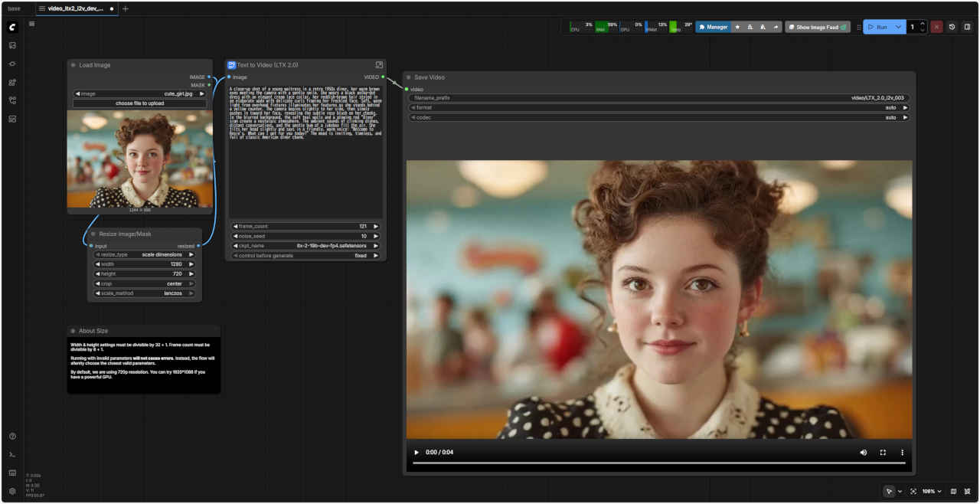The height and width of the screenshot is (504, 980).
Task: Open the Manager button
Action: (x=713, y=27)
